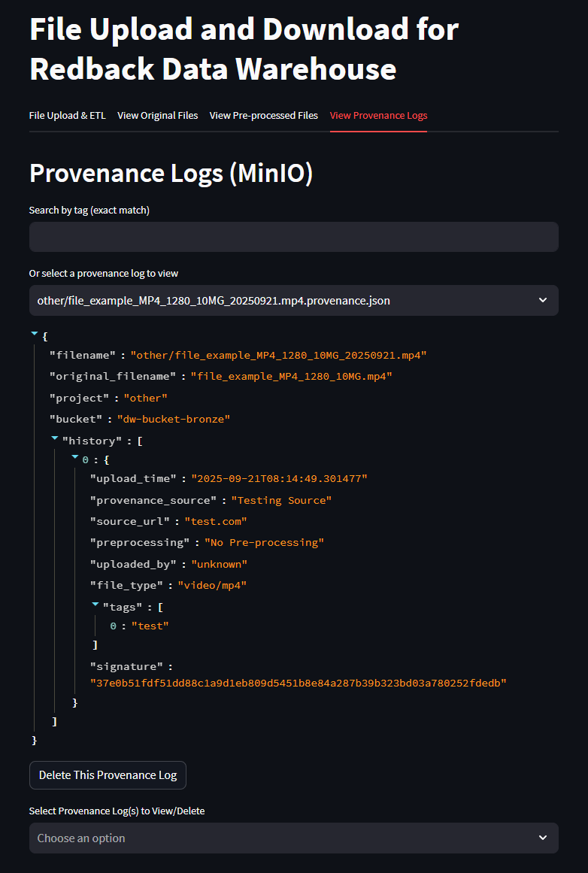Click chevron of Choose an option multiselect

[x=543, y=838]
